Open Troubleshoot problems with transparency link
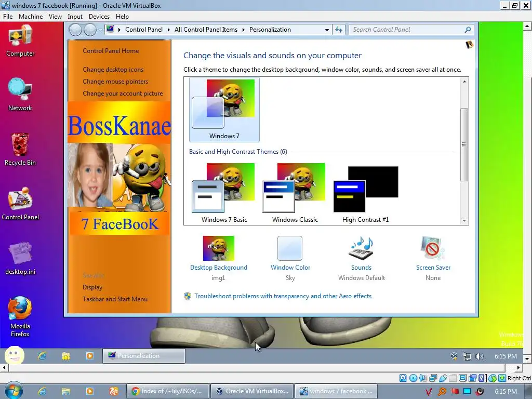Screen dimensions: 532x399 point(283,296)
